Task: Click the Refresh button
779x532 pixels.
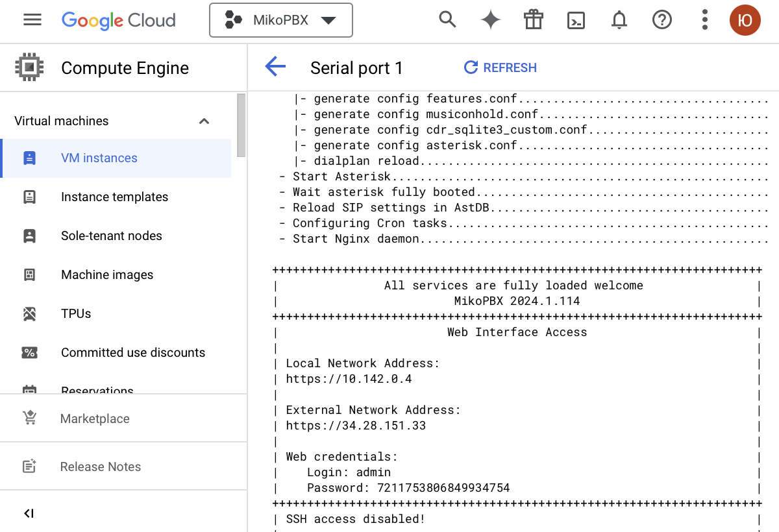Action: 501,67
